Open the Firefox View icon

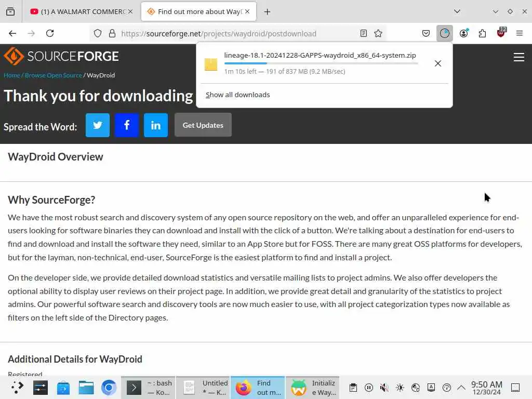point(10,11)
